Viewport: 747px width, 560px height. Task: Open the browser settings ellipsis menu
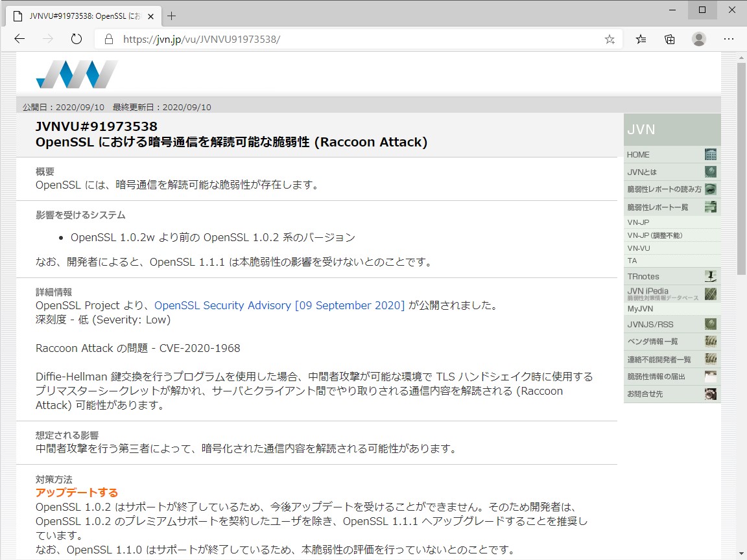click(728, 39)
